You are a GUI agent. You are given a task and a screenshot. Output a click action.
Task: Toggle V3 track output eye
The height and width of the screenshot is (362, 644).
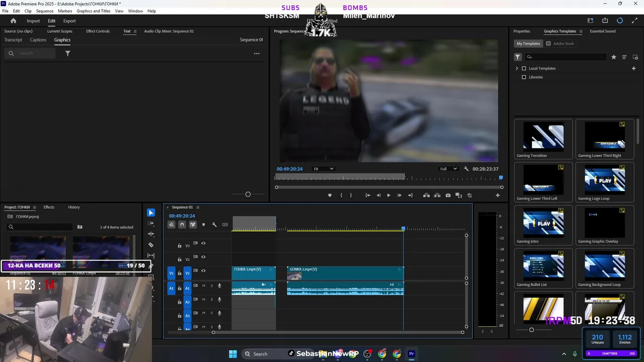pos(203,243)
